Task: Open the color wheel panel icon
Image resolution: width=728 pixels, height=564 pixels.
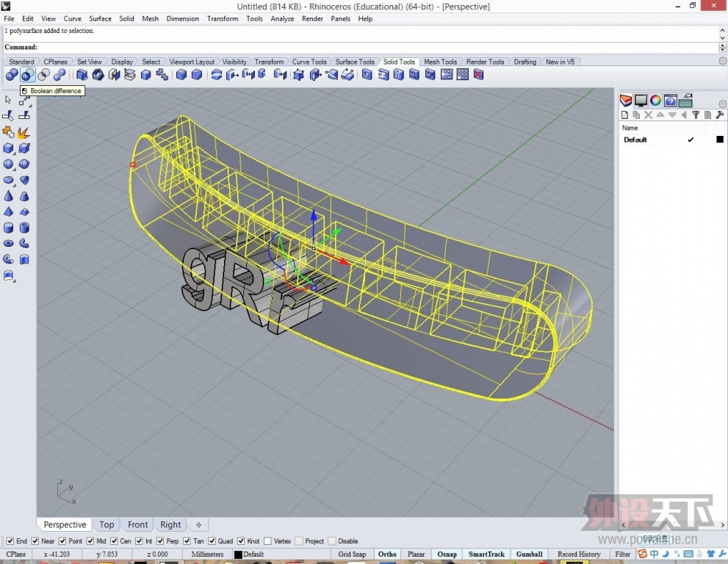Action: (x=655, y=101)
